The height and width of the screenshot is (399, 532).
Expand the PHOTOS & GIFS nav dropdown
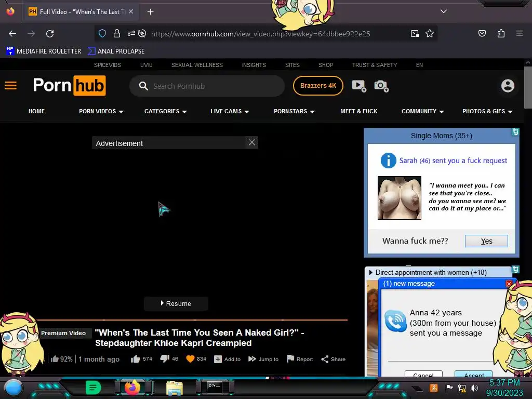coord(487,111)
